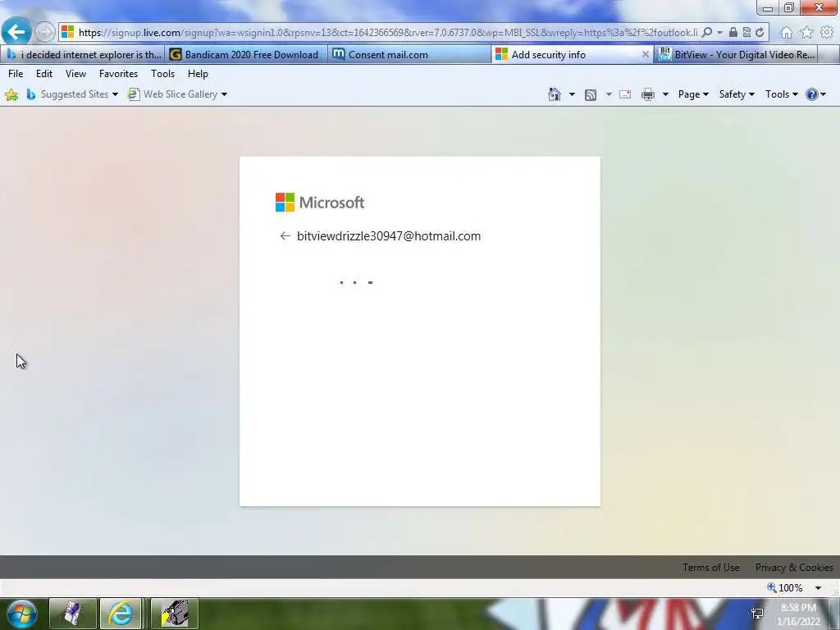
Task: Expand the Home button dropdown arrow
Action: point(572,94)
